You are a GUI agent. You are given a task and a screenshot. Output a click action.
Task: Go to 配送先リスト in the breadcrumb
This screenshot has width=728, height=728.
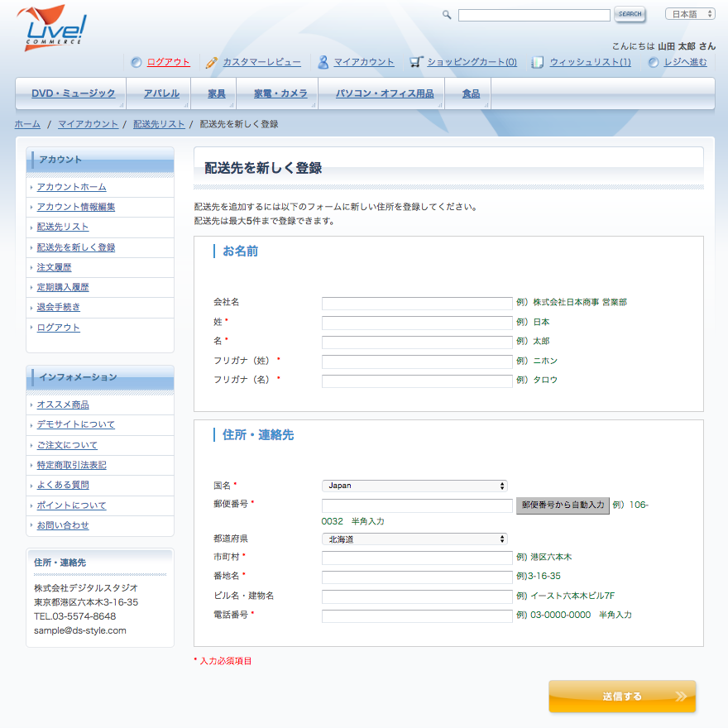(159, 124)
